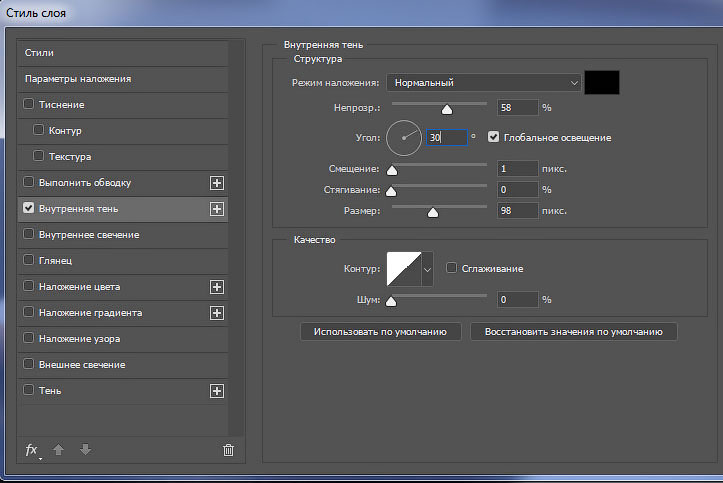The width and height of the screenshot is (723, 483).
Task: Tick the Тень drop shadow checkbox
Action: pos(29,390)
